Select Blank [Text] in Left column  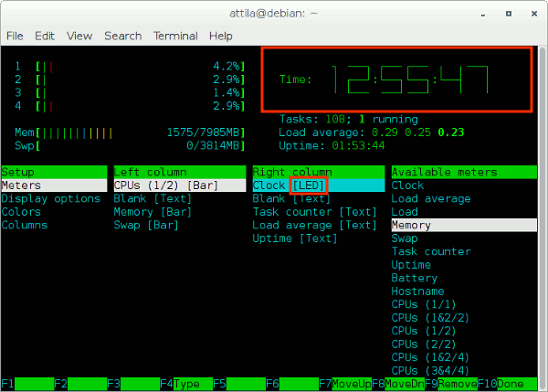click(x=153, y=198)
